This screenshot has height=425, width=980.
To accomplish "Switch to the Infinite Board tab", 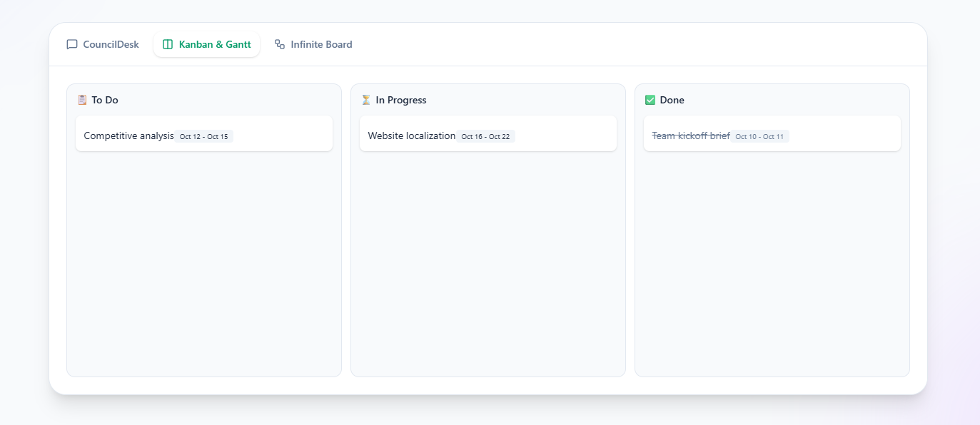I will point(313,44).
